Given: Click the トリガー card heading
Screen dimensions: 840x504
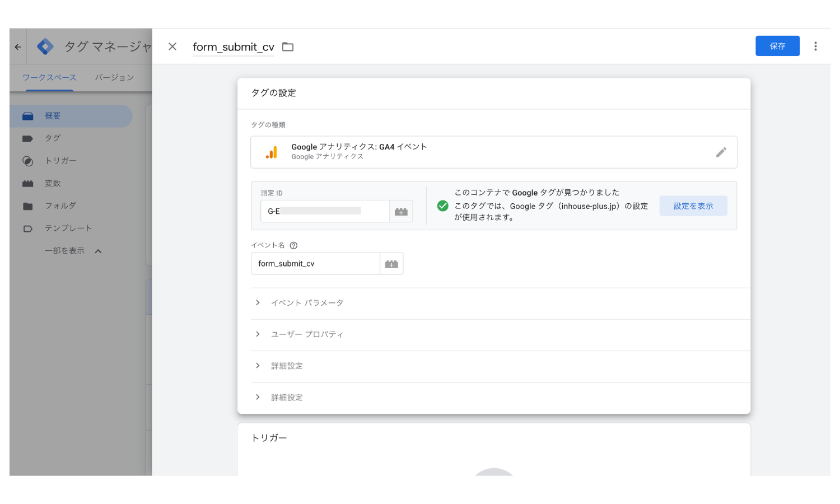Looking at the screenshot, I should tap(269, 438).
